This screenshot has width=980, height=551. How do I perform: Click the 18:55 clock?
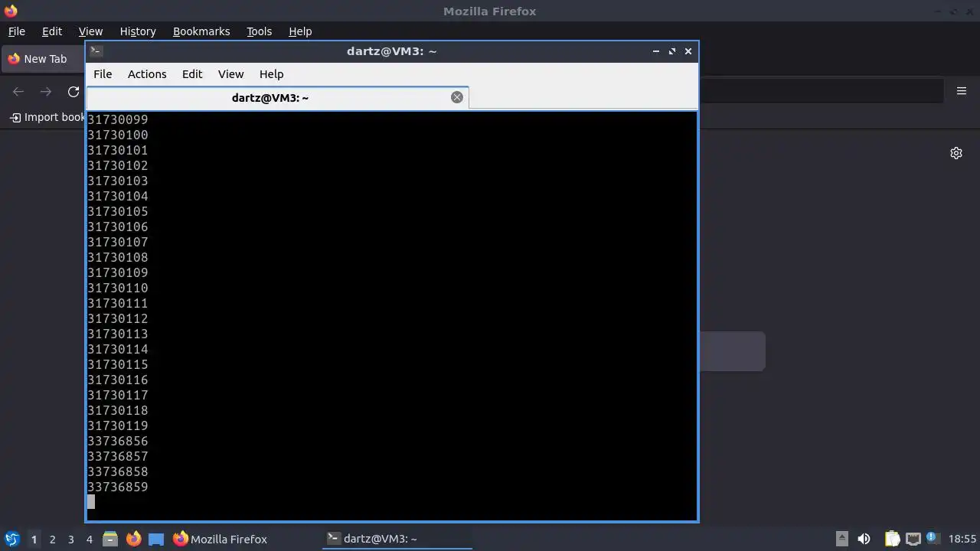[962, 539]
